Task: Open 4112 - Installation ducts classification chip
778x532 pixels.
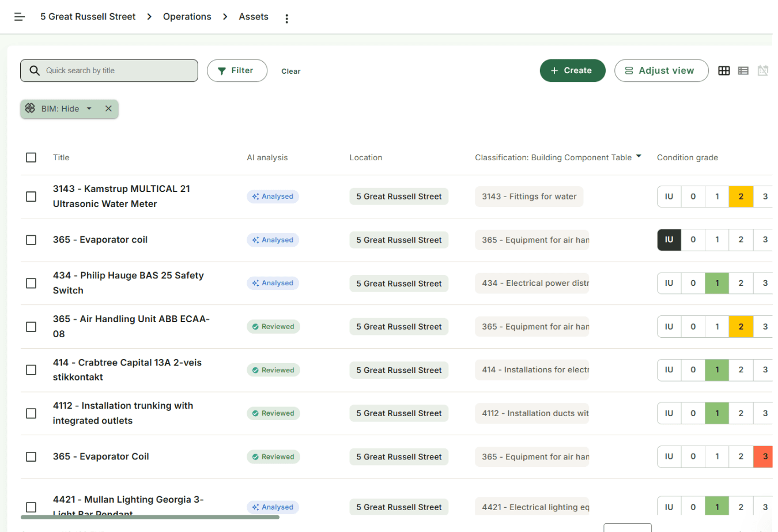Action: 532,413
